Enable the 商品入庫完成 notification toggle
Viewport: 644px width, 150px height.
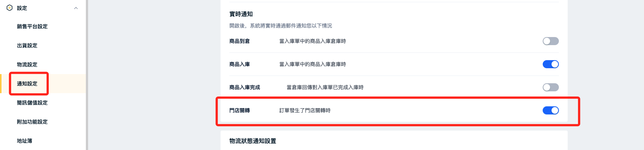(550, 87)
